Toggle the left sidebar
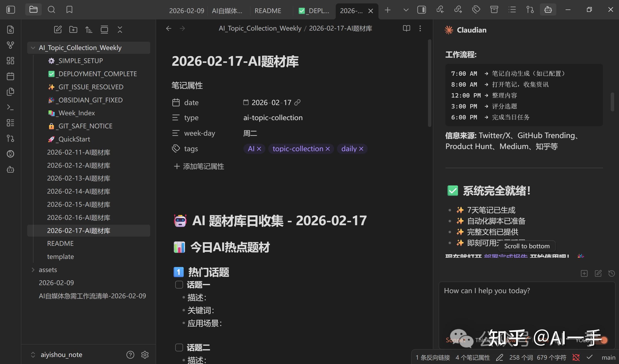Image resolution: width=619 pixels, height=364 pixels. (11, 10)
